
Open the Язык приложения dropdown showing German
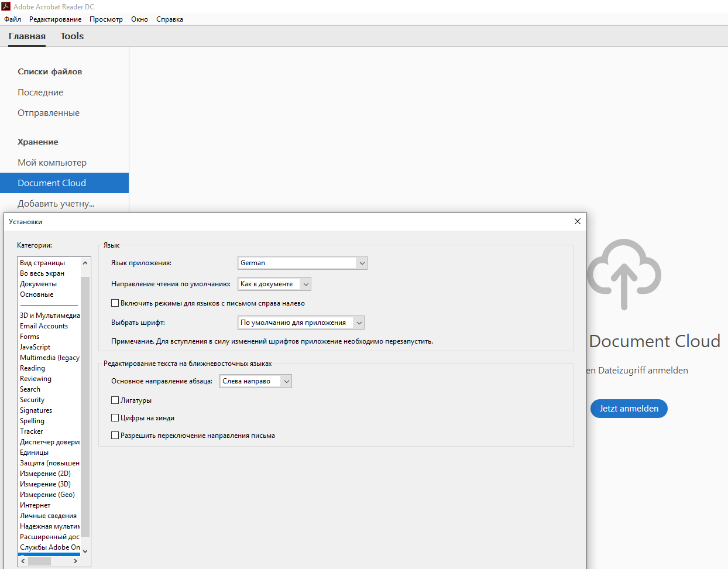(303, 263)
